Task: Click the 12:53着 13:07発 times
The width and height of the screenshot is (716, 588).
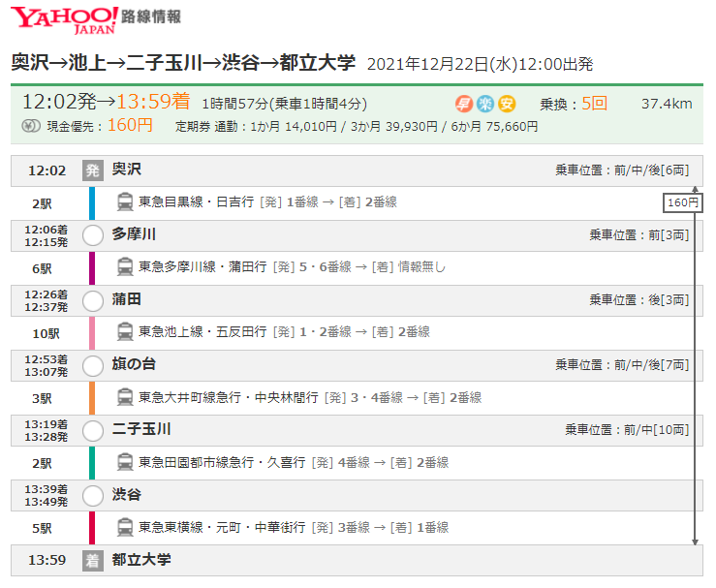Action: tap(47, 365)
